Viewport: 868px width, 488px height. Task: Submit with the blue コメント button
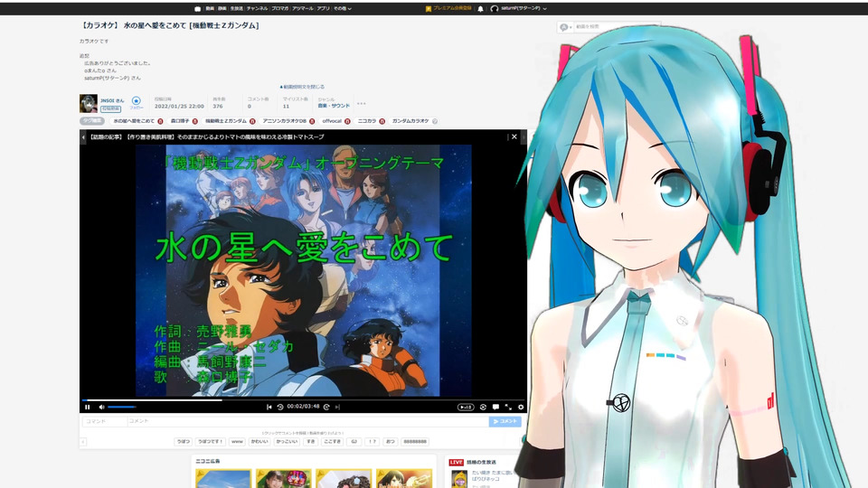point(505,421)
